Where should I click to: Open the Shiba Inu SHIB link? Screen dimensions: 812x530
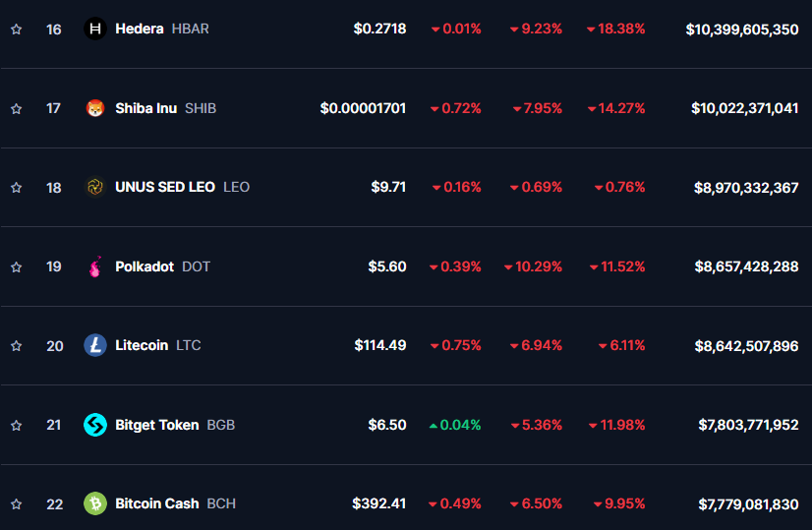pyautogui.click(x=146, y=108)
